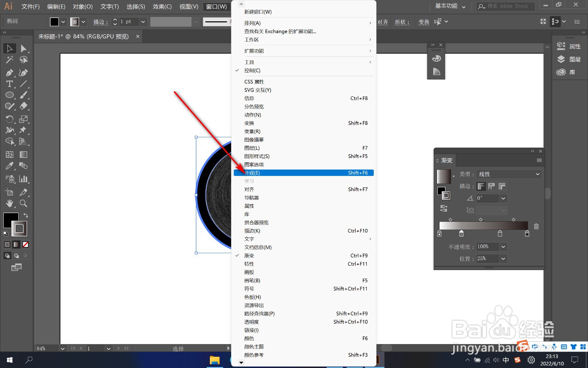
Task: Open the Properties panel icon
Action: tap(561, 46)
